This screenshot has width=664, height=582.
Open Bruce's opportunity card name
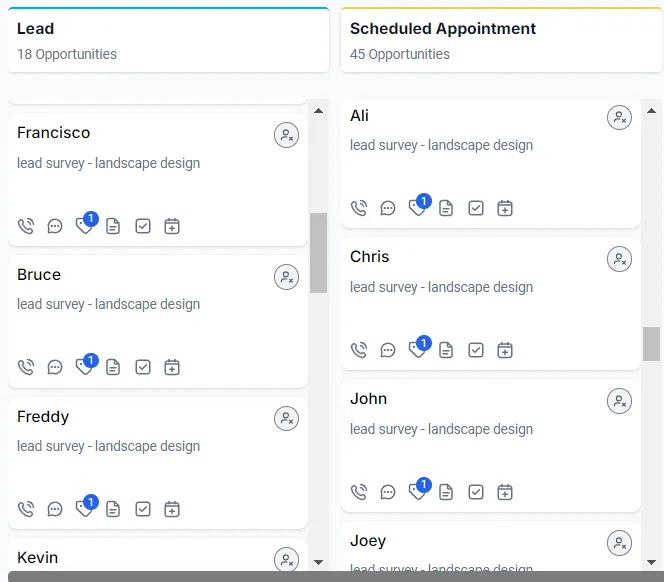(39, 275)
